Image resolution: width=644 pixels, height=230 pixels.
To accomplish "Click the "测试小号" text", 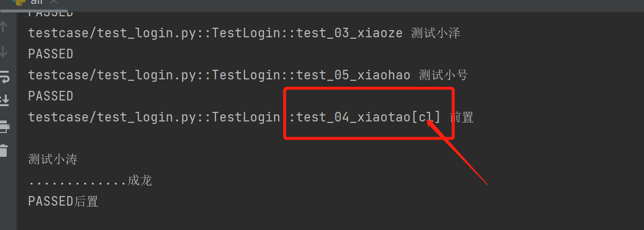I will tap(443, 75).
